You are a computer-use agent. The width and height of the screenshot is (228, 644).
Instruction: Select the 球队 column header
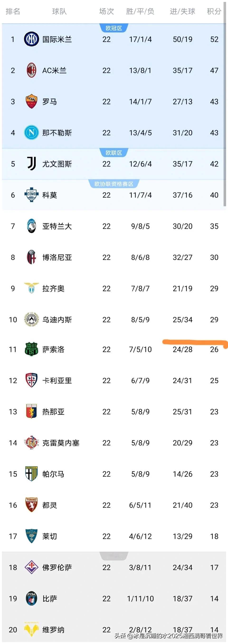click(x=60, y=11)
